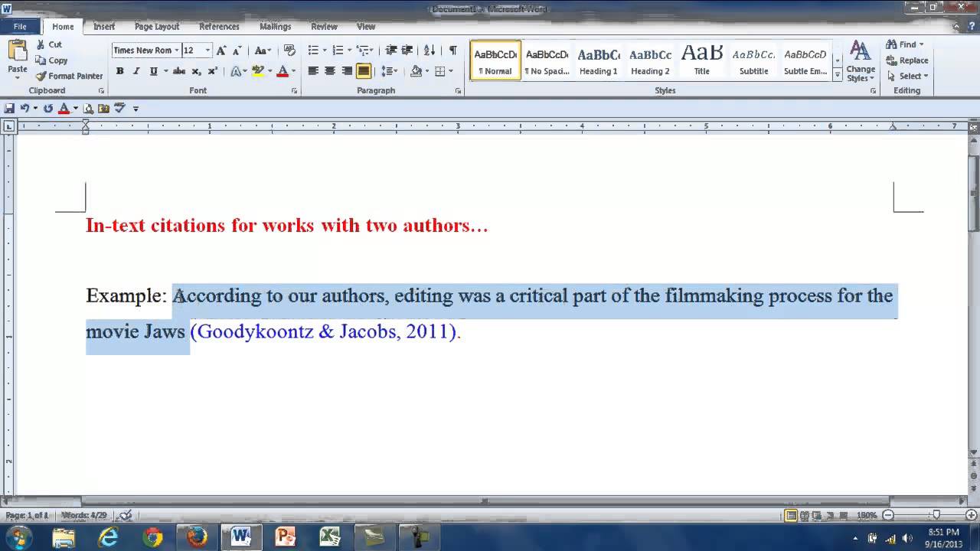
Task: Click the Center text alignment icon
Action: tap(330, 71)
